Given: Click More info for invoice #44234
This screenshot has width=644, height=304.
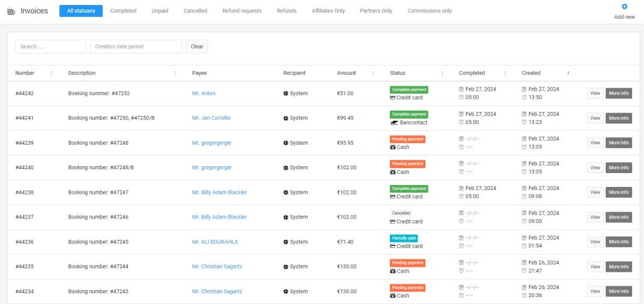Looking at the screenshot, I should click(x=619, y=291).
